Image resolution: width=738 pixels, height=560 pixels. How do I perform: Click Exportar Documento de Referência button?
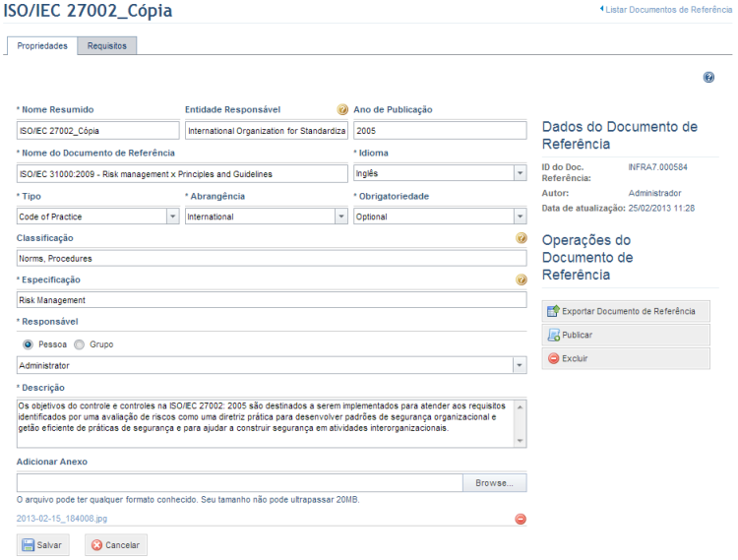pyautogui.click(x=626, y=311)
